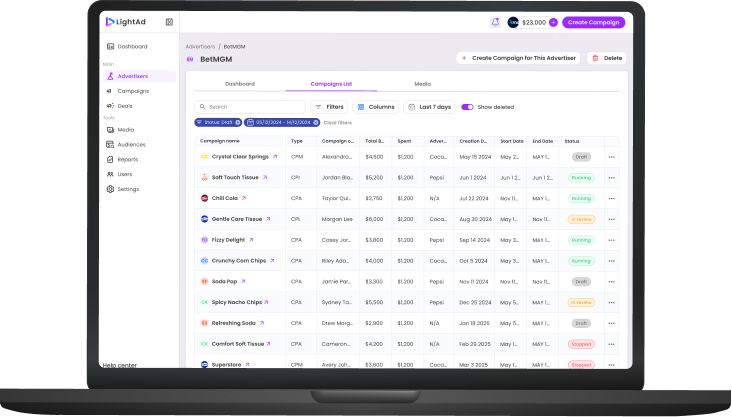Screen dimensions: 732x417
Task: Click the campaign Search input field
Action: click(x=250, y=107)
